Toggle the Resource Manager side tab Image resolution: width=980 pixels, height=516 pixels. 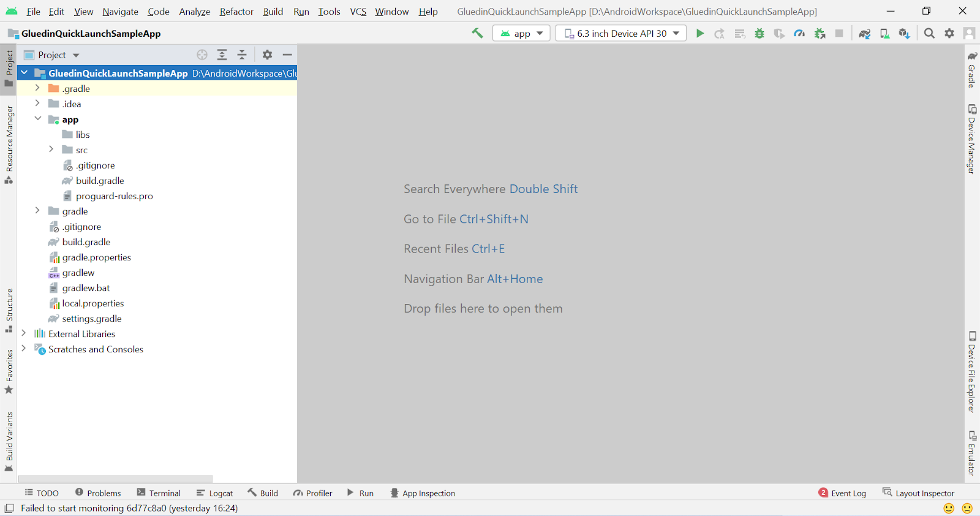pos(9,145)
